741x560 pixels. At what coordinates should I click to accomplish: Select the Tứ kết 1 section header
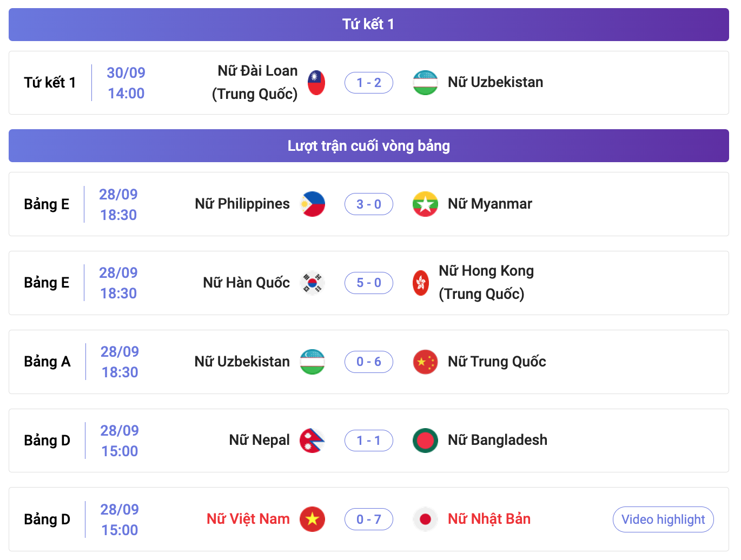click(369, 24)
